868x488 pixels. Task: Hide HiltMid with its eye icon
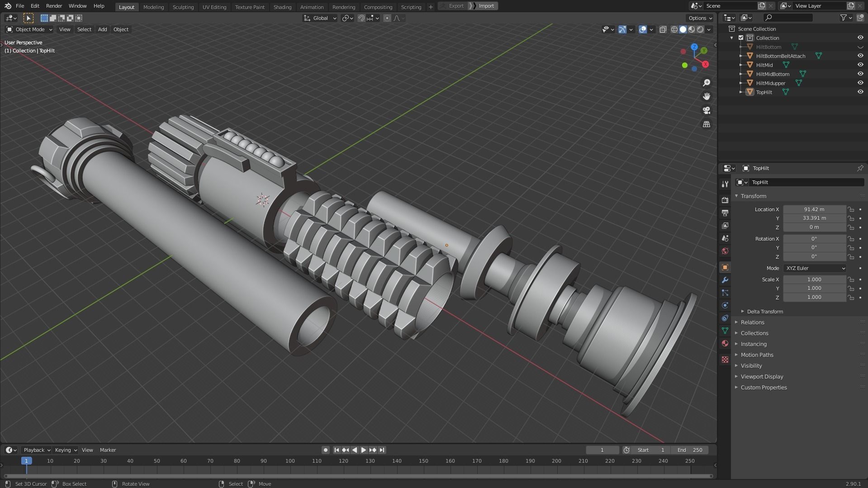pos(860,65)
